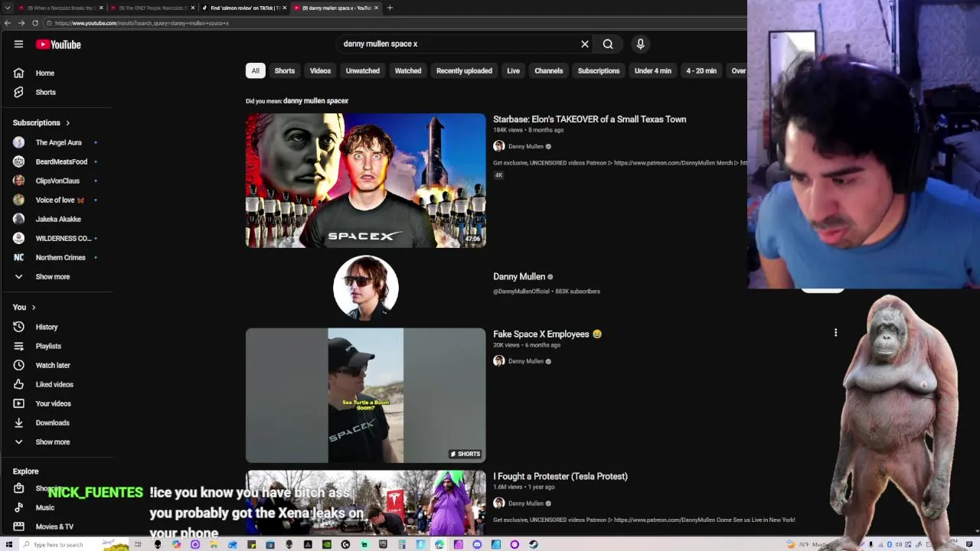
Task: Clear the search box with the X
Action: (585, 44)
